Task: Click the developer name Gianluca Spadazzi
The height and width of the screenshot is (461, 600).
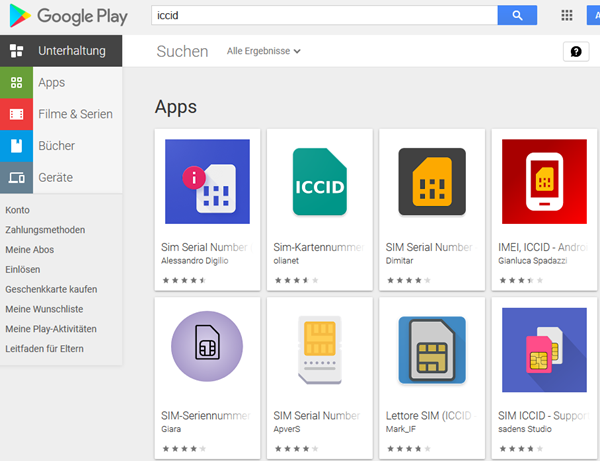Action: pos(533,261)
